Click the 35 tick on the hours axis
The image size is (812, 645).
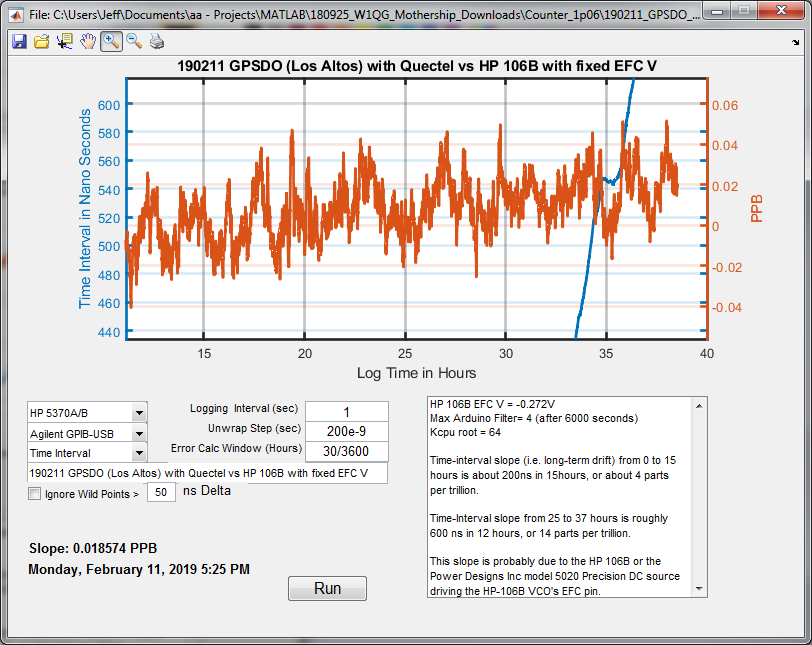[x=606, y=354]
